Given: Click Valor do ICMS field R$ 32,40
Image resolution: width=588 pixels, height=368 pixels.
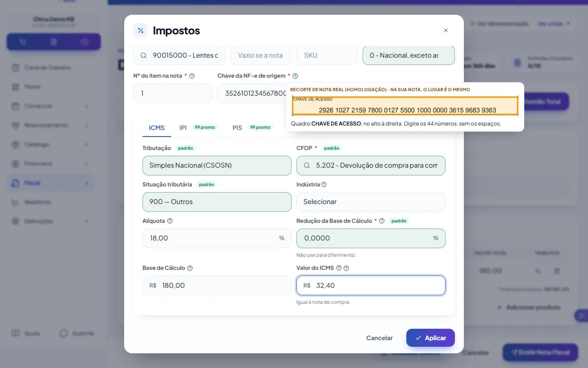Looking at the screenshot, I should click(x=371, y=285).
